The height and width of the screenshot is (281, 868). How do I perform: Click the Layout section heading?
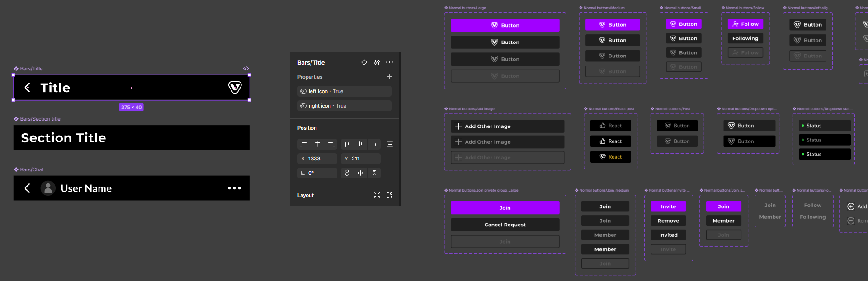305,195
